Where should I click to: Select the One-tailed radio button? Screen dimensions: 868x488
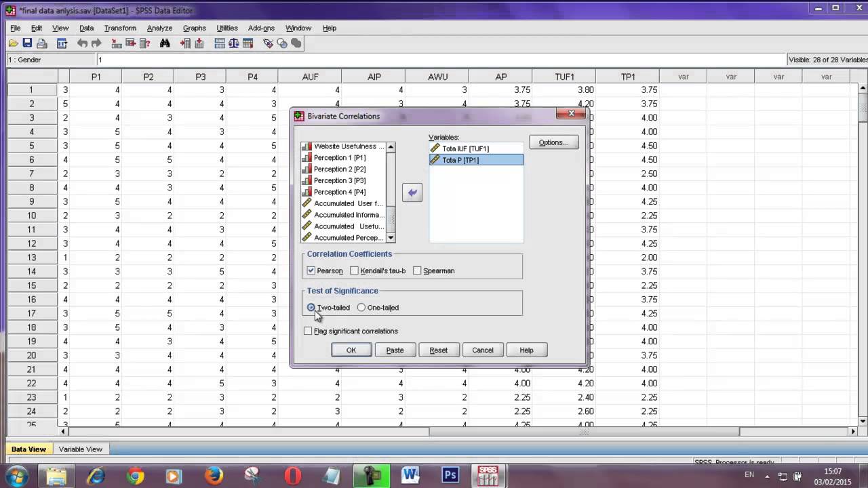[361, 307]
